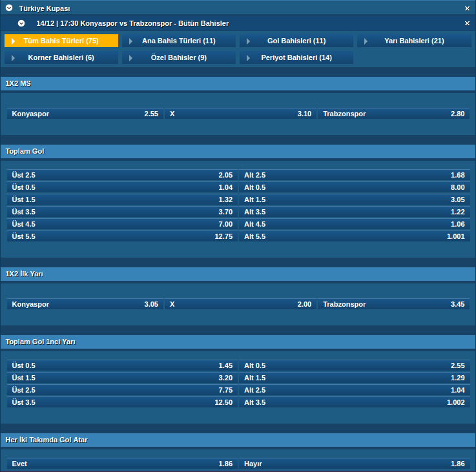This screenshot has height=472, width=476.
Task: Select Alt 3.5 at 1.22 in Toplam Gol
Action: pos(355,212)
